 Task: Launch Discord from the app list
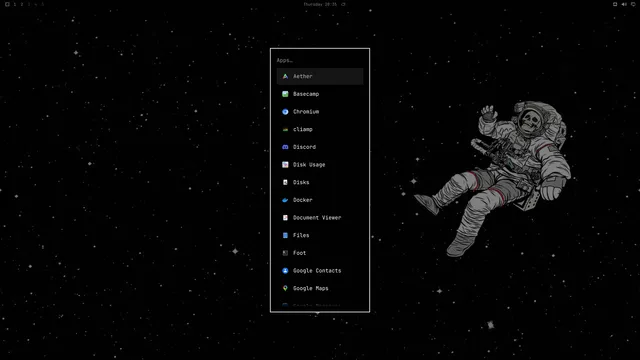point(320,147)
